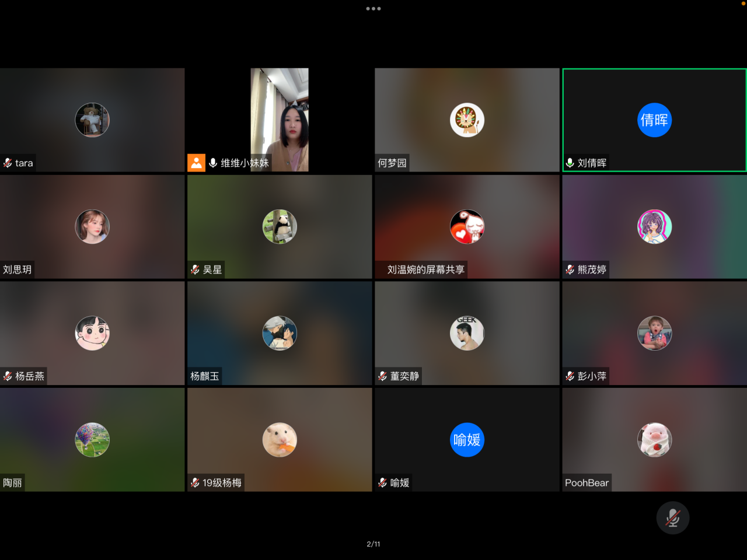This screenshot has height=560, width=747.
Task: Click 何梦园's lion avatar
Action: 467,120
